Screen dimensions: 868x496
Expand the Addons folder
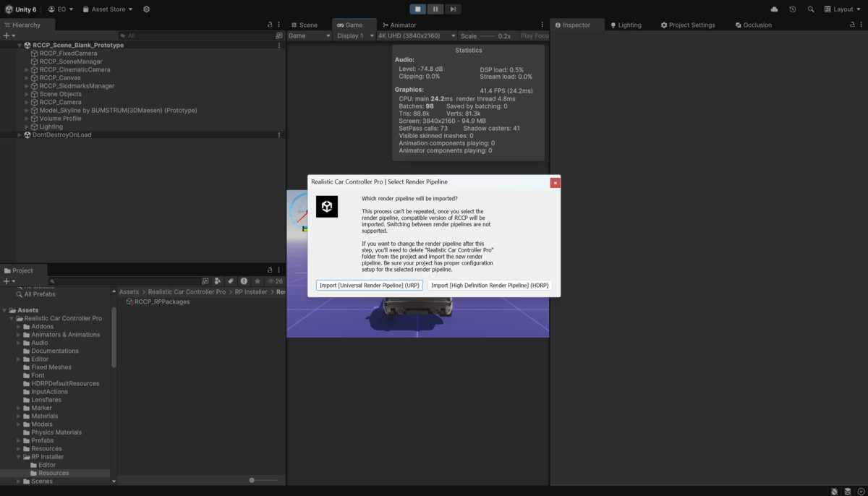tap(19, 327)
